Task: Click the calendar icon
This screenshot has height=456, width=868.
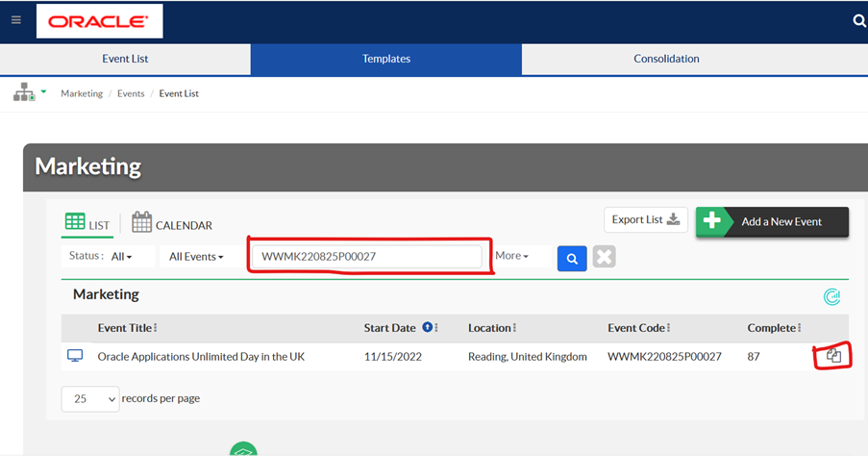Action: coord(141,221)
